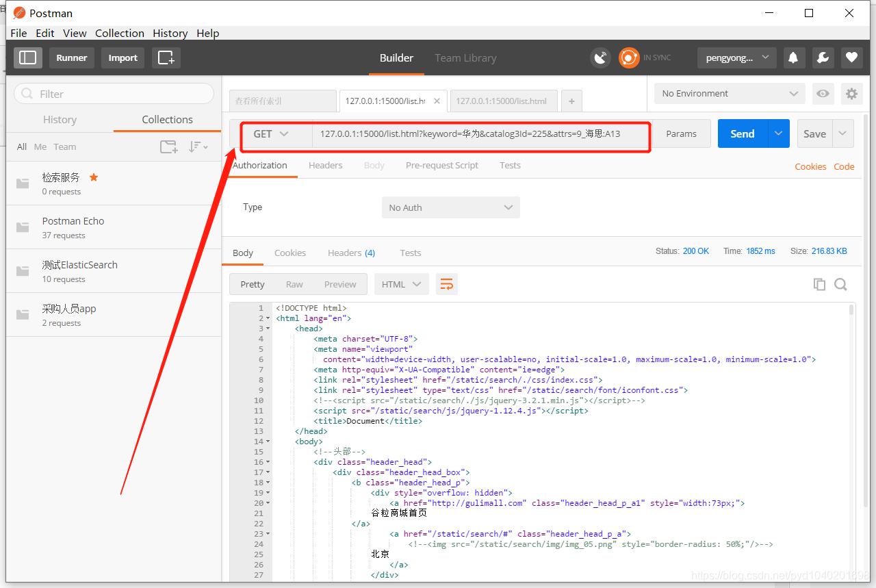Open No Environment dropdown
The width and height of the screenshot is (876, 588).
click(730, 94)
